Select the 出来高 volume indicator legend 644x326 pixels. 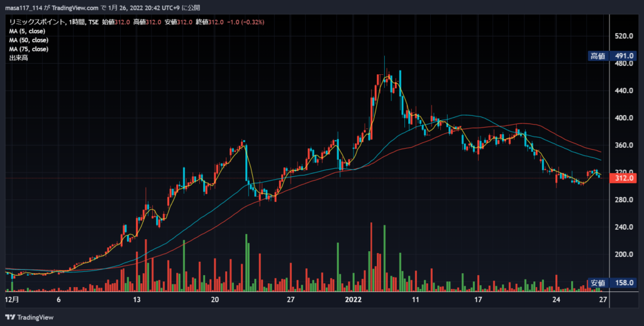[18, 58]
